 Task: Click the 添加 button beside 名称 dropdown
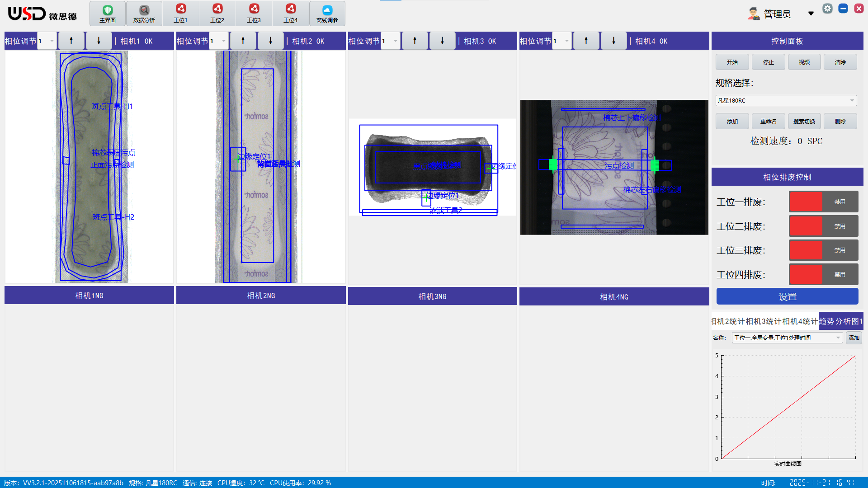[854, 338]
